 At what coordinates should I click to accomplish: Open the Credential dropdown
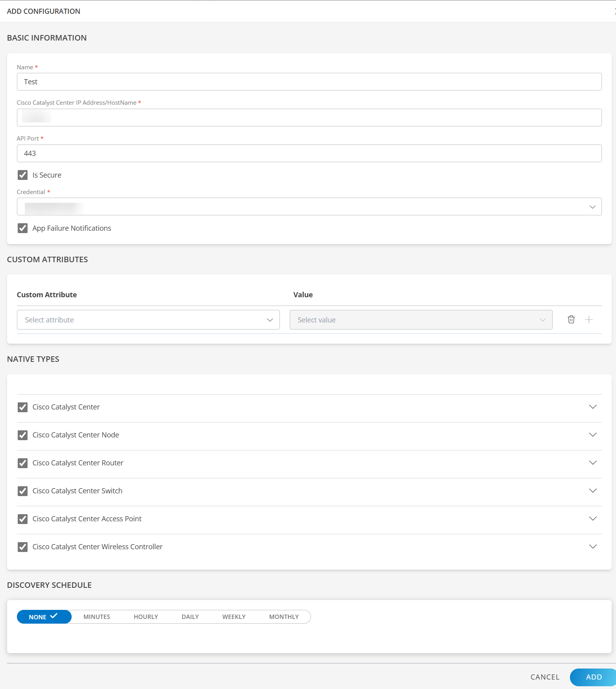pyautogui.click(x=309, y=207)
